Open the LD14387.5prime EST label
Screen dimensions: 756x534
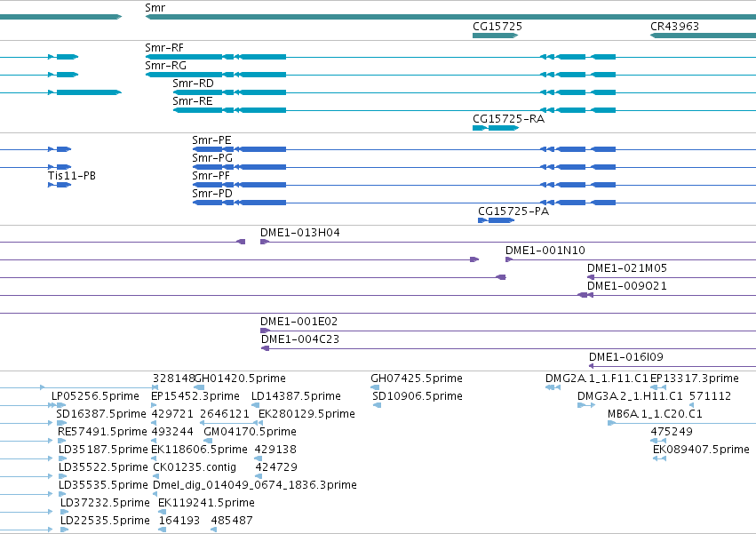point(296,396)
